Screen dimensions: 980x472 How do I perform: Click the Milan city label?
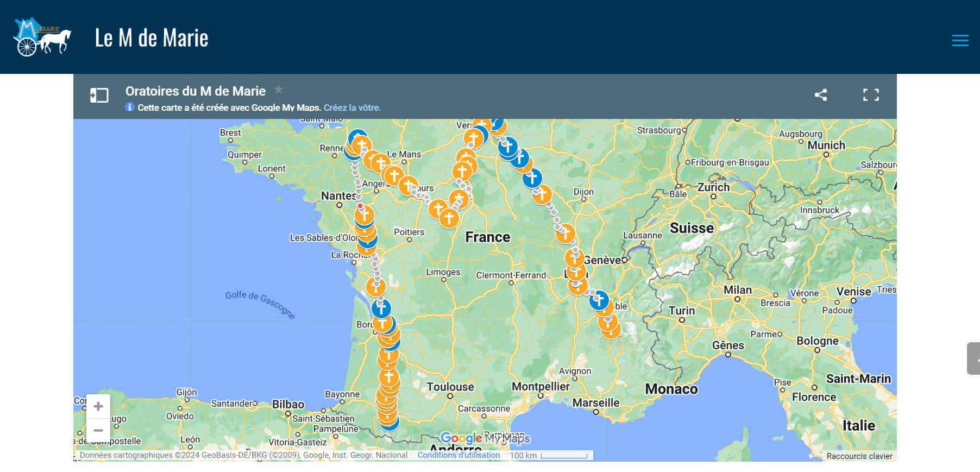tap(738, 290)
